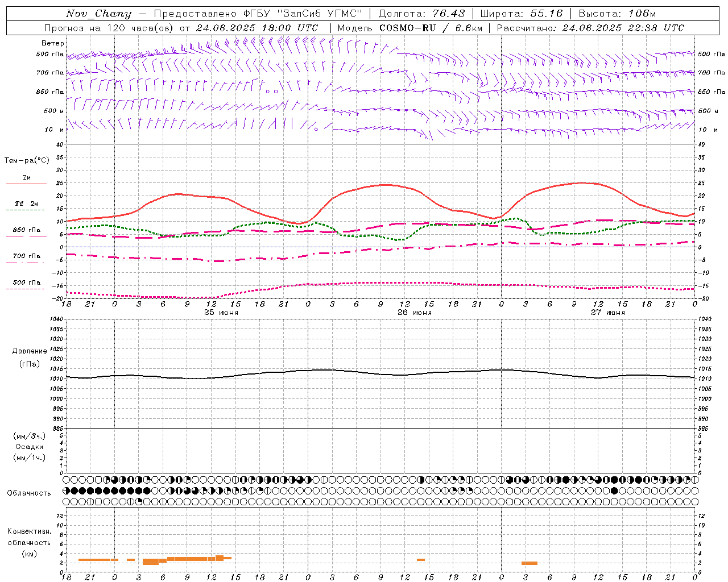The height and width of the screenshot is (582, 728).
Task: Click the "Ветер" panel label
Action: coord(53,43)
